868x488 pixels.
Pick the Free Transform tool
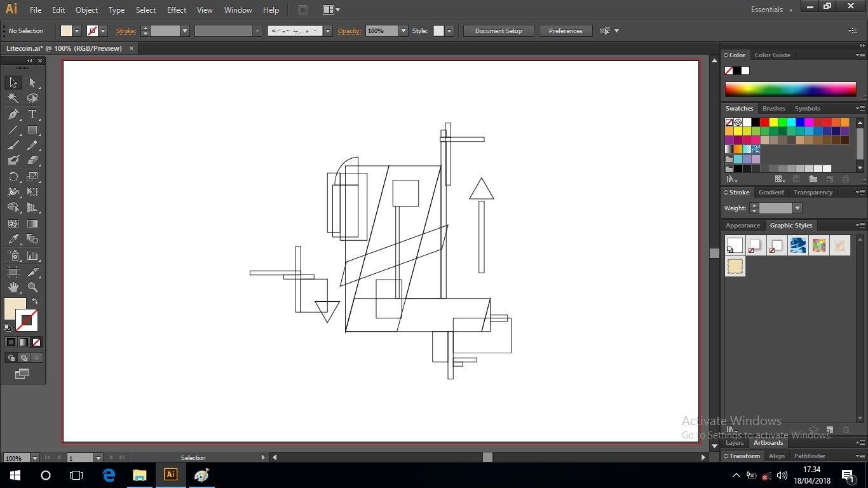pyautogui.click(x=32, y=192)
